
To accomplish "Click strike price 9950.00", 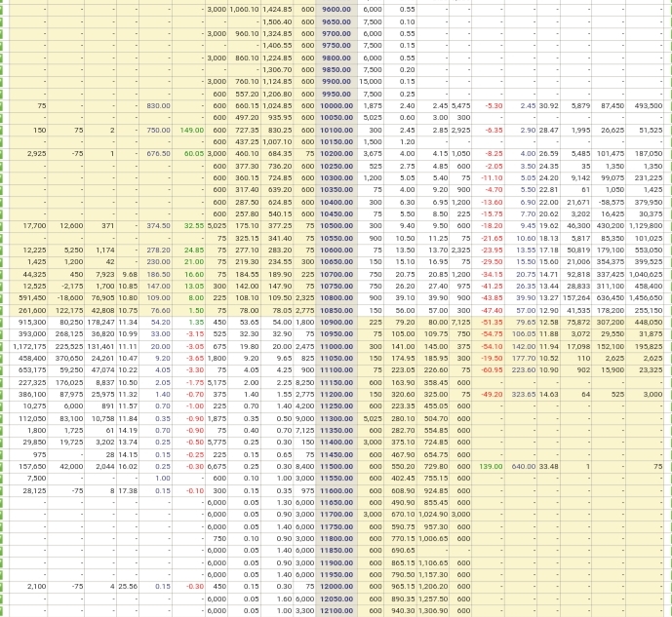I will pyautogui.click(x=336, y=94).
